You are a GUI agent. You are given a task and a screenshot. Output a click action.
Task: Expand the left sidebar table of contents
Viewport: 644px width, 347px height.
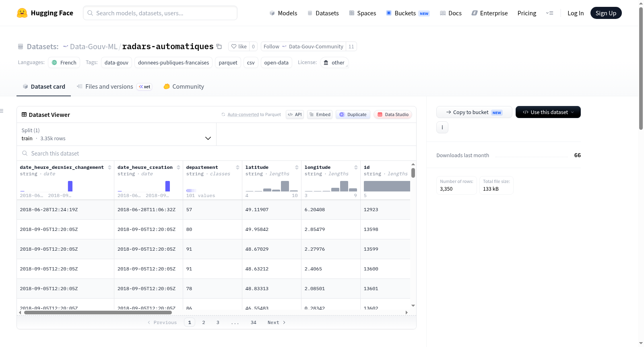(x=2, y=111)
